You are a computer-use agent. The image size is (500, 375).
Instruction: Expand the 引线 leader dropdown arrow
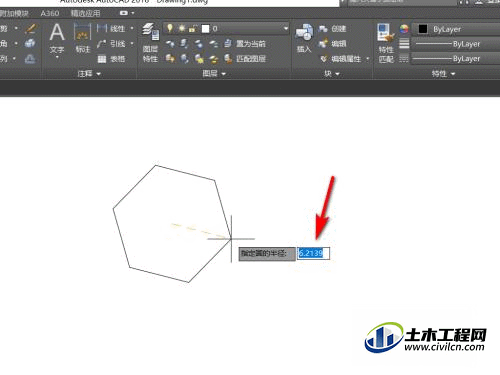point(132,43)
